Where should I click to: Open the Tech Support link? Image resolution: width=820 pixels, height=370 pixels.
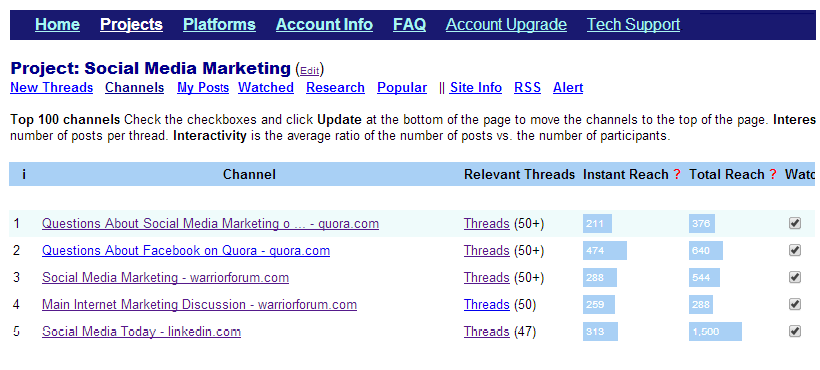pyautogui.click(x=633, y=25)
